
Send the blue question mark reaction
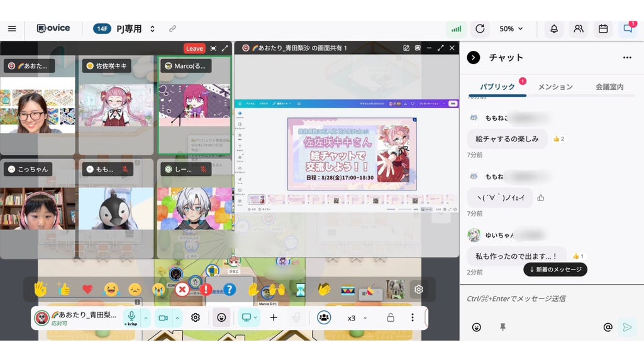230,289
